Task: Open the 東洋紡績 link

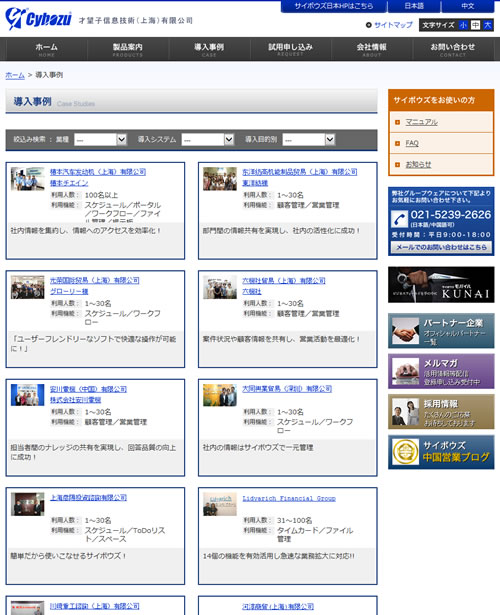Action: click(x=255, y=183)
